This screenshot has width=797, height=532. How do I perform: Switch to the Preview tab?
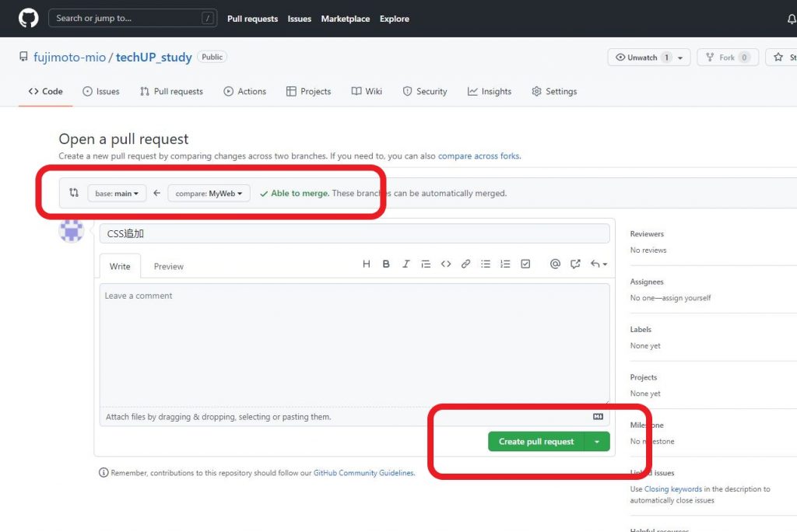(x=168, y=266)
